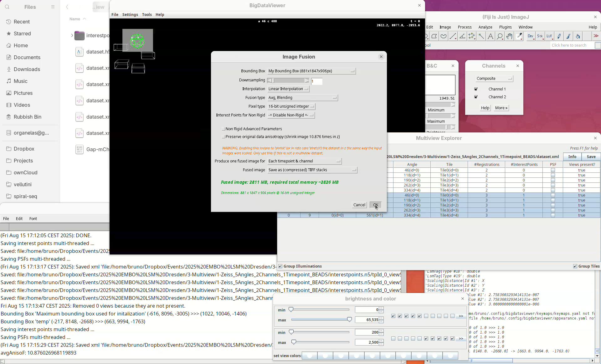Click the Save button in Multiview Explorer
The image size is (601, 364).
591,156
